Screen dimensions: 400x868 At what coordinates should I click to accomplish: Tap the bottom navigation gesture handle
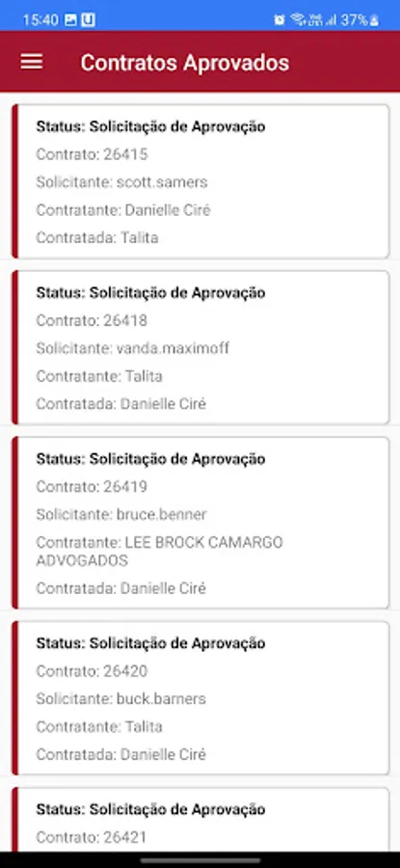pyautogui.click(x=200, y=860)
